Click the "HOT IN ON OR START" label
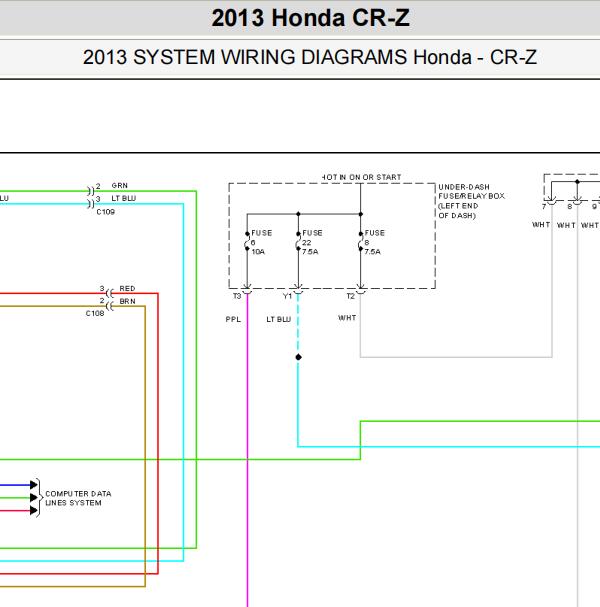 362,177
